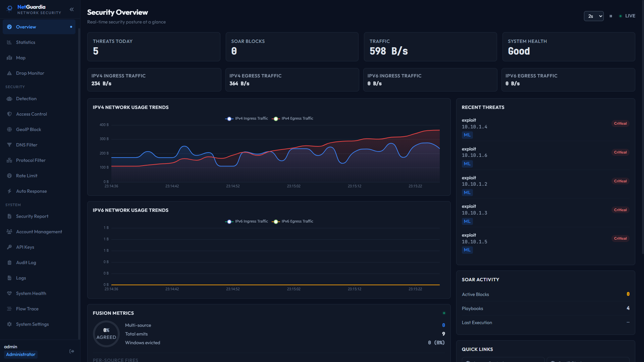The image size is (644, 362).
Task: Toggle IPv4 Egress Traffic legend series
Action: pos(292,118)
